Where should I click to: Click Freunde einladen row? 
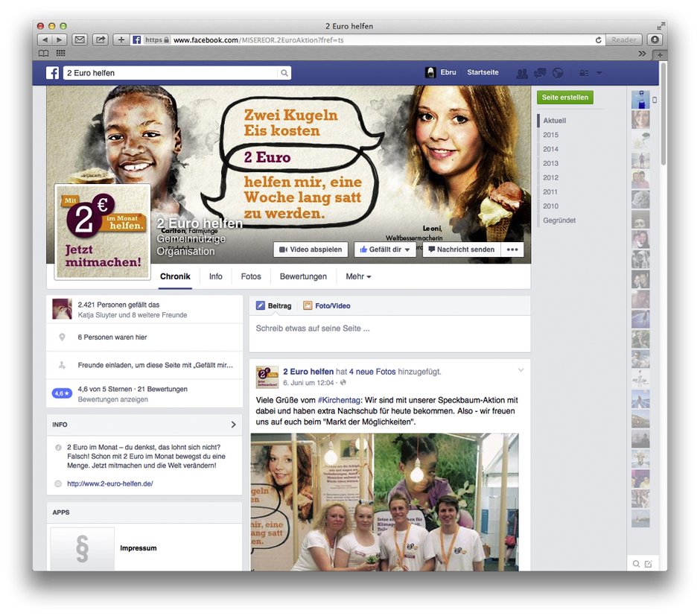144,365
